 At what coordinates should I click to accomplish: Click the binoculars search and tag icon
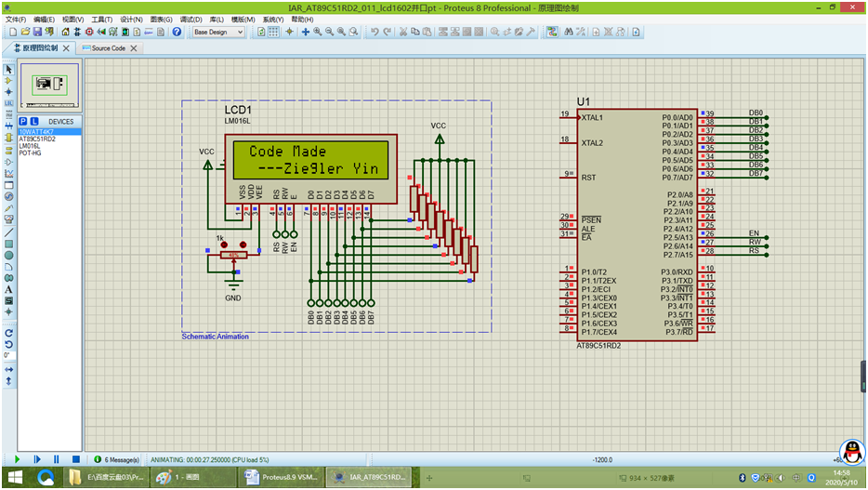pos(569,33)
